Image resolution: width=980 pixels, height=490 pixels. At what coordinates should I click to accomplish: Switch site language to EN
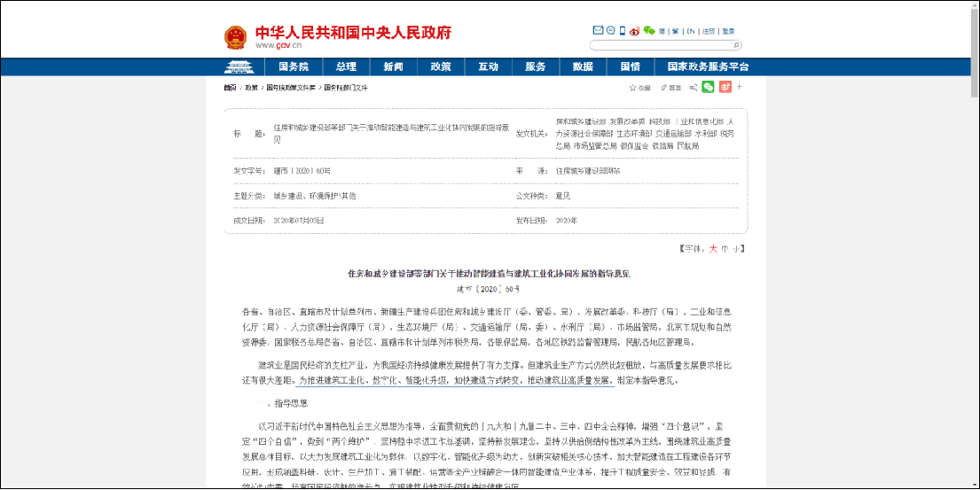(x=690, y=31)
